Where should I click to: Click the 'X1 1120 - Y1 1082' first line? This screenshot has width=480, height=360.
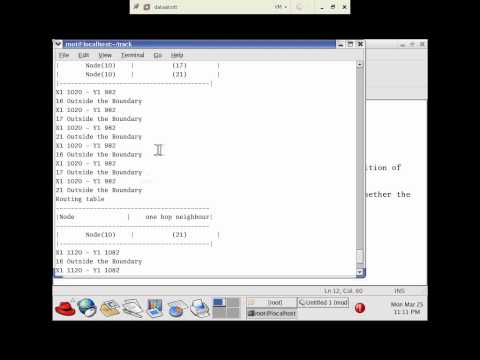(x=87, y=252)
